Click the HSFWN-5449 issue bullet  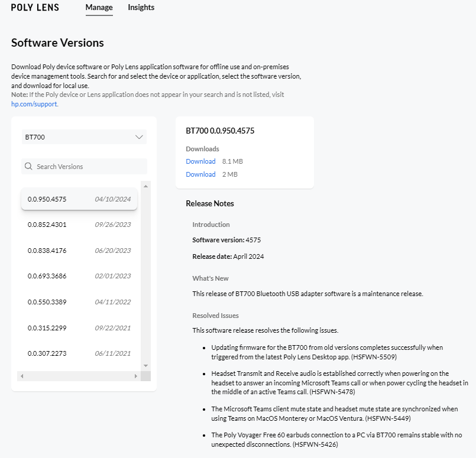[x=335, y=414]
